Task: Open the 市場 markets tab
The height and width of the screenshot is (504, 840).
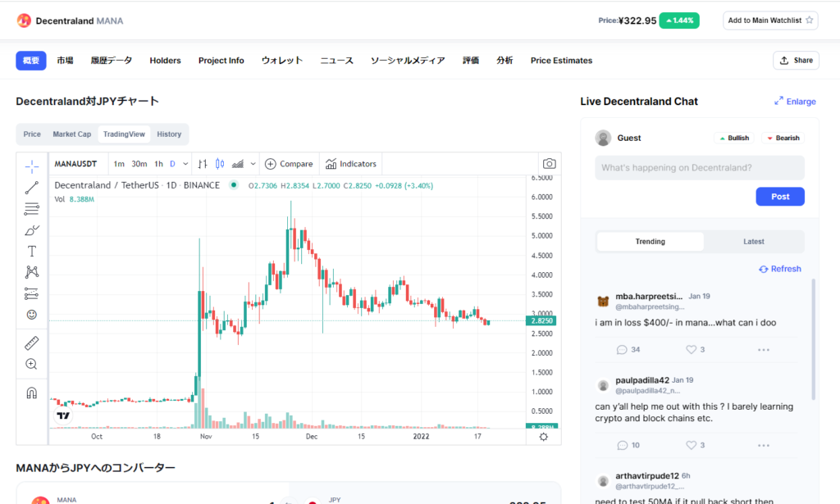Action: tap(66, 61)
